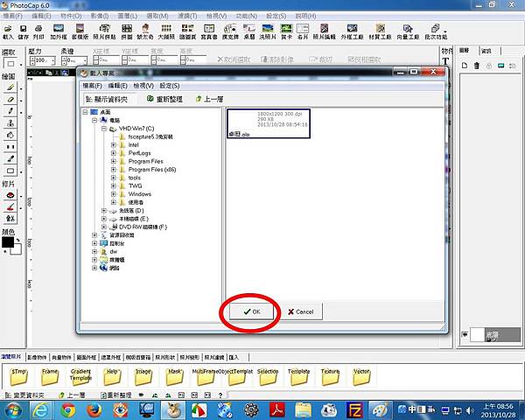Open the 大頭照 ID photo tool
Image resolution: width=525 pixels, height=420 pixels.
(x=166, y=31)
